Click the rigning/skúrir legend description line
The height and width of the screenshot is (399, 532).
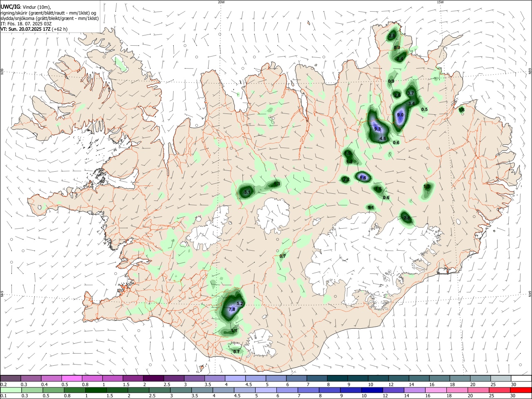click(48, 12)
